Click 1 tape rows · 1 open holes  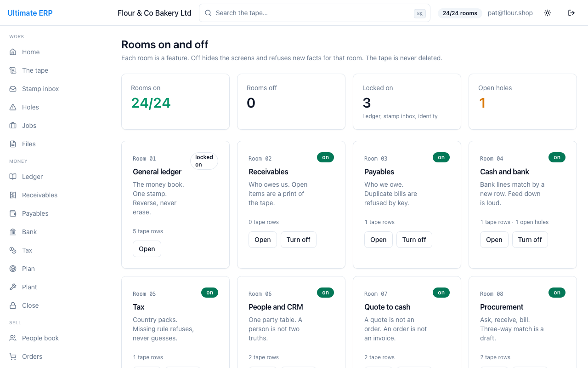coord(514,222)
